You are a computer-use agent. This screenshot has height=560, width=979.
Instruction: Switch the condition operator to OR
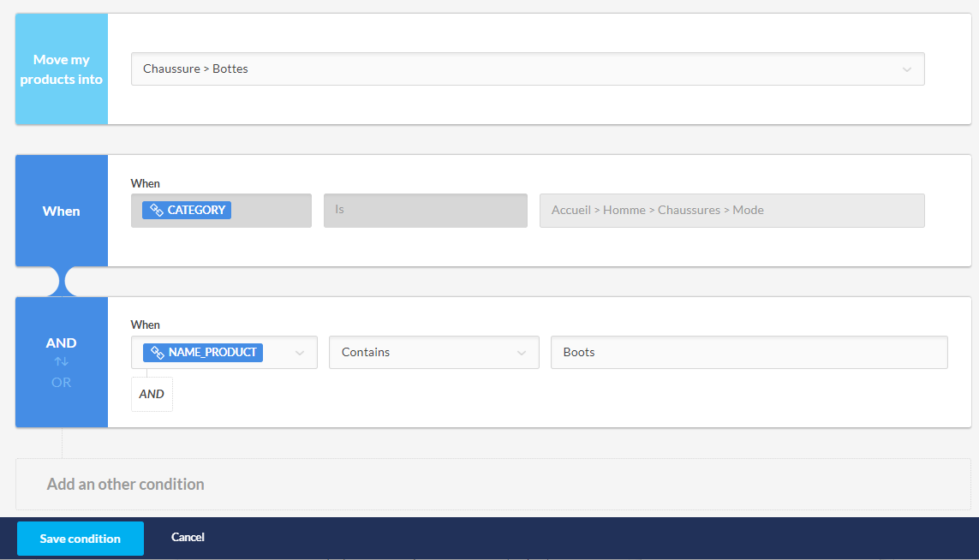(62, 382)
